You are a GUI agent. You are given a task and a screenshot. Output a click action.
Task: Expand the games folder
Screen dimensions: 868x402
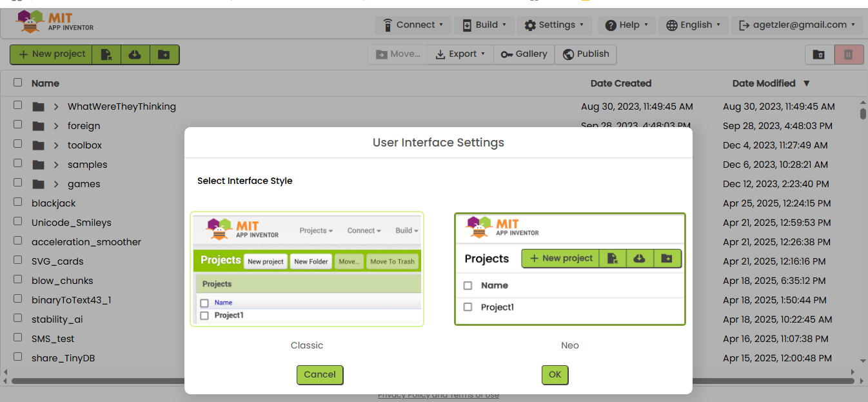56,184
